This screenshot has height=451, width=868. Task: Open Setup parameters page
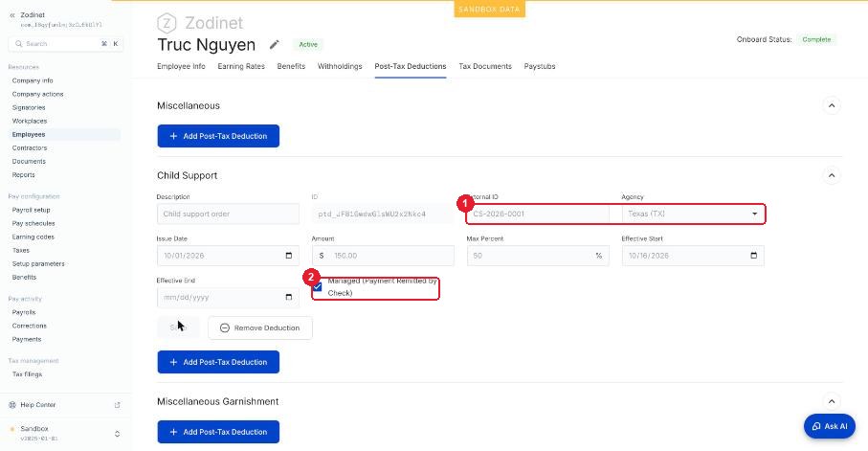38,263
